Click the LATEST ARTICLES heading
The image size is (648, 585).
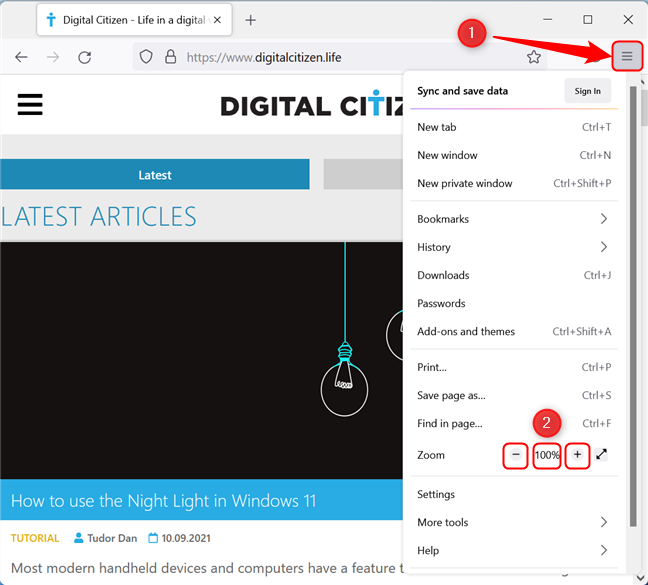tap(99, 216)
